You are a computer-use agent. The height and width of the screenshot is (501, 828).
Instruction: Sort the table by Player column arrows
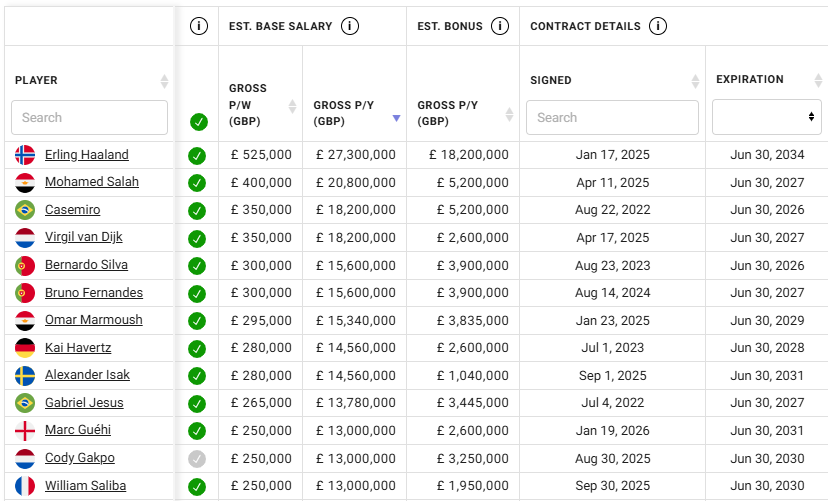click(x=164, y=80)
